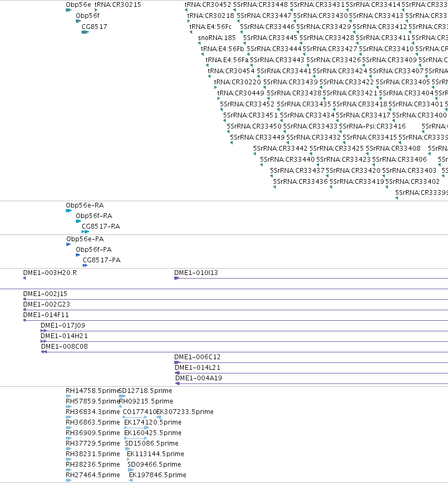The image size is (448, 483).
Task: Click the tRNA:CR30454 label
Action: (x=231, y=71)
